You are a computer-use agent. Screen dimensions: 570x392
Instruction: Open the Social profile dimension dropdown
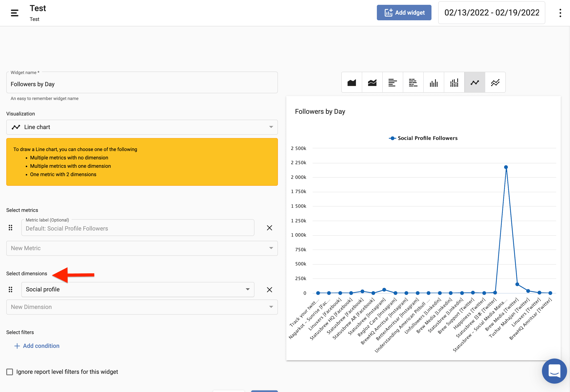pyautogui.click(x=138, y=289)
